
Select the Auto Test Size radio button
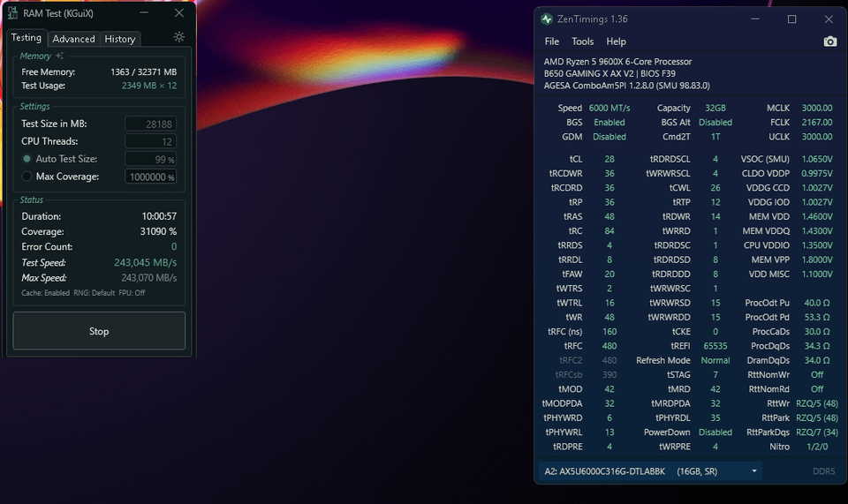tap(26, 159)
